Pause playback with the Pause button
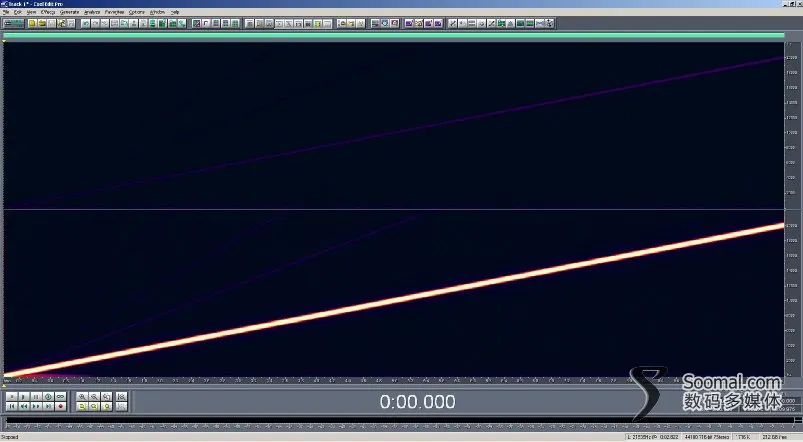Image resolution: width=803 pixels, height=442 pixels. click(36, 396)
